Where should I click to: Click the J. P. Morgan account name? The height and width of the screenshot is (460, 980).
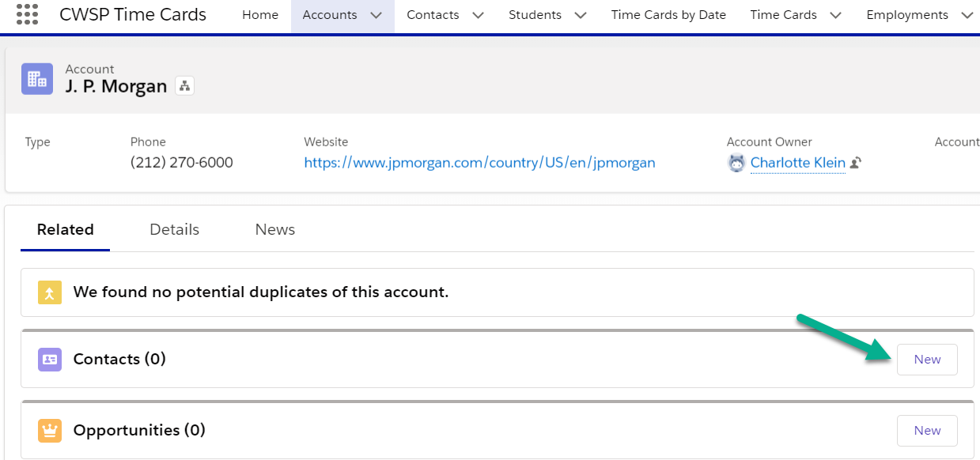click(x=116, y=86)
